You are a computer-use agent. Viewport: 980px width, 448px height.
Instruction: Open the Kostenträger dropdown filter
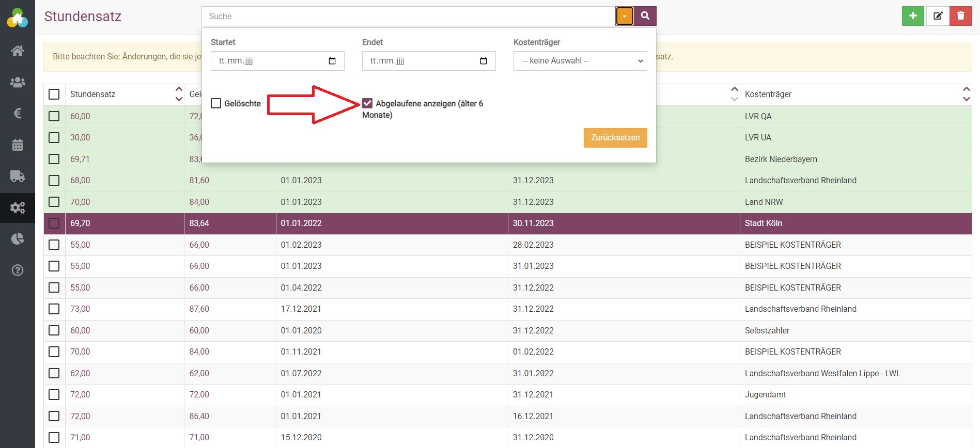[x=580, y=61]
